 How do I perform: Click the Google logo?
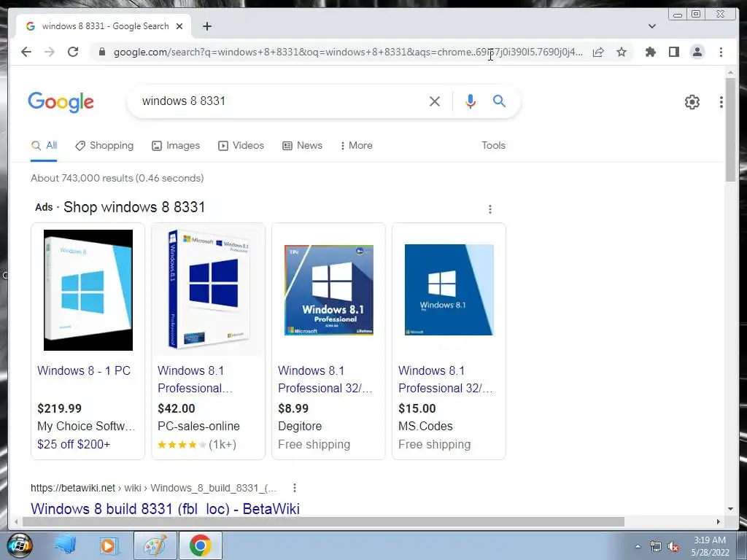click(61, 102)
